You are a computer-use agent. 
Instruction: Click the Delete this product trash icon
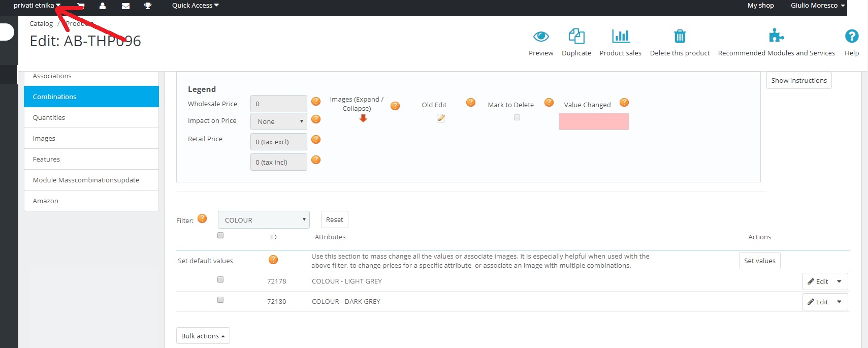coord(680,36)
